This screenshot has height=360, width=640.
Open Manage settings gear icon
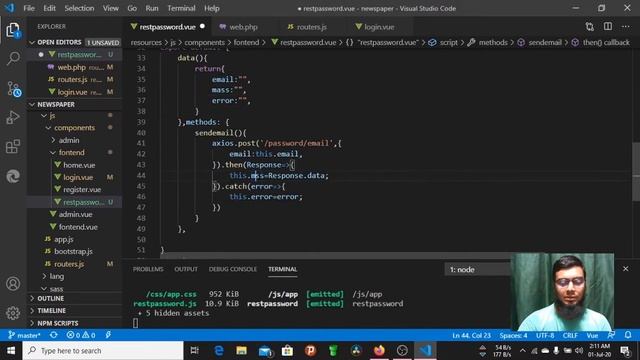coord(13,313)
